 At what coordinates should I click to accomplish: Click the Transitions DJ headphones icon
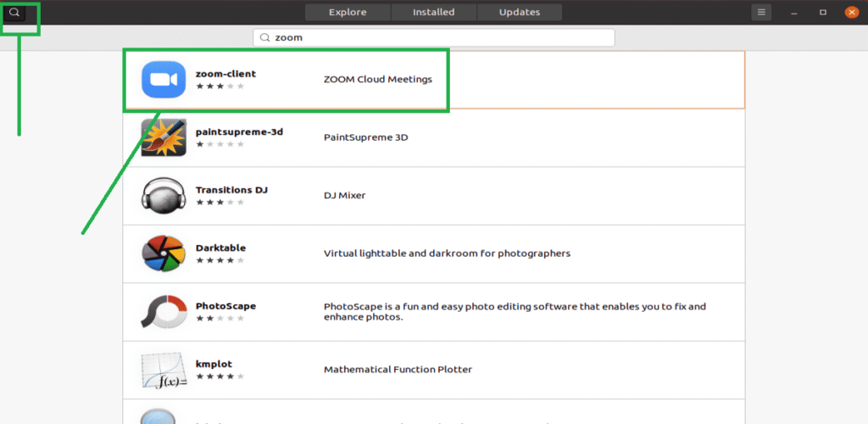(x=164, y=196)
